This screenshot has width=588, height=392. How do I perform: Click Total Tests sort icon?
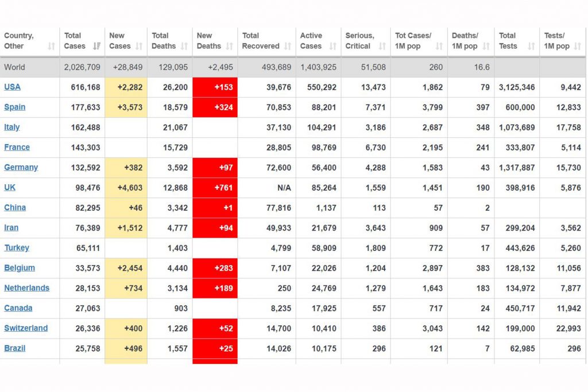coord(531,46)
